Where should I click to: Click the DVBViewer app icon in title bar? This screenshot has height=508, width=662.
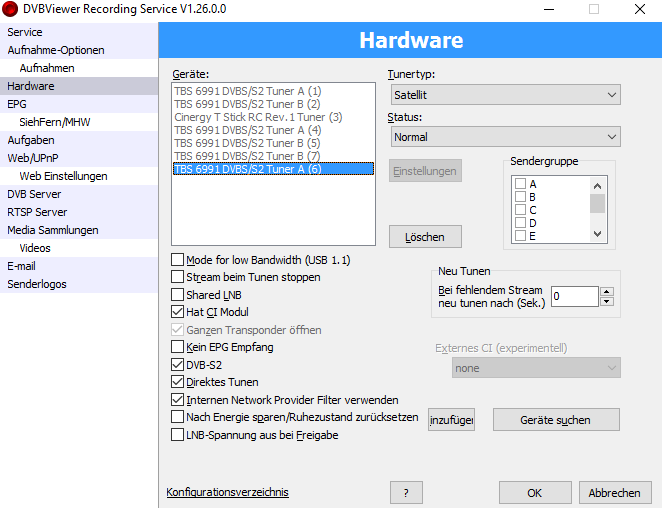coord(11,9)
